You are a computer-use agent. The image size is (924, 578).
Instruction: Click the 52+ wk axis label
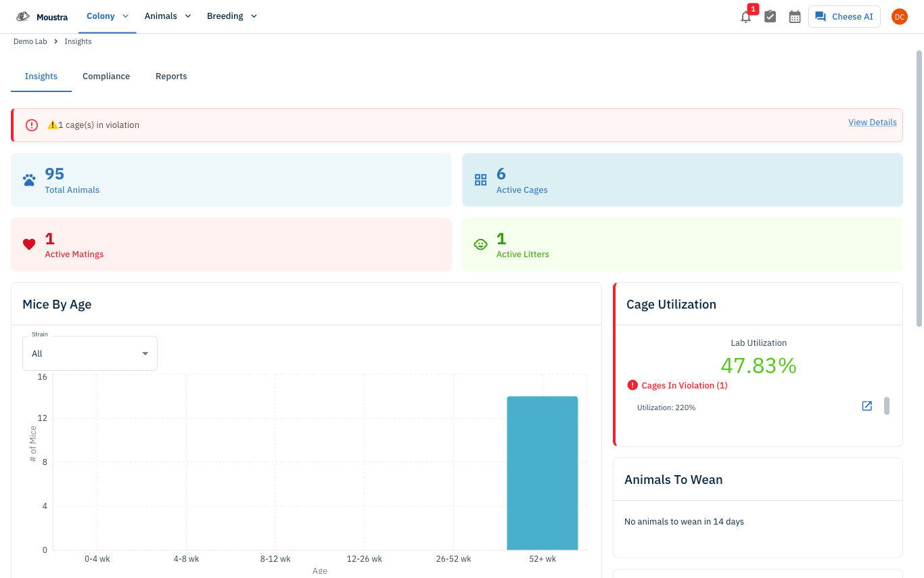542,559
